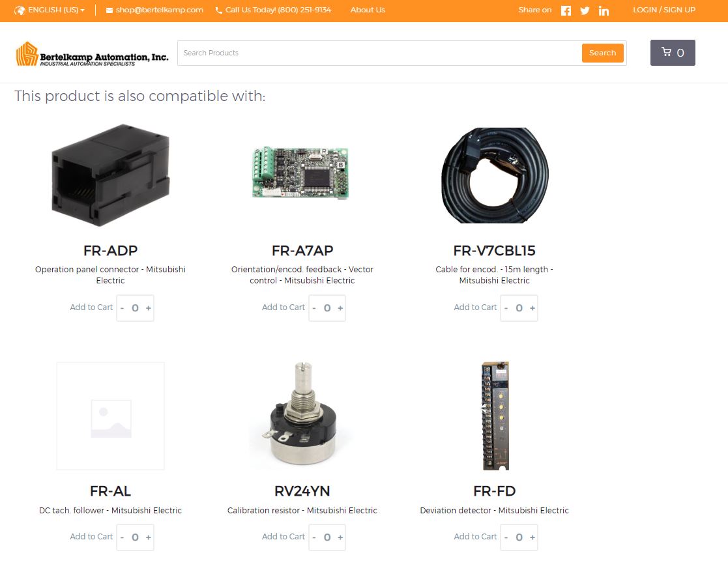Viewport: 728px width, 570px height.
Task: Open the Facebook share icon
Action: [x=566, y=10]
